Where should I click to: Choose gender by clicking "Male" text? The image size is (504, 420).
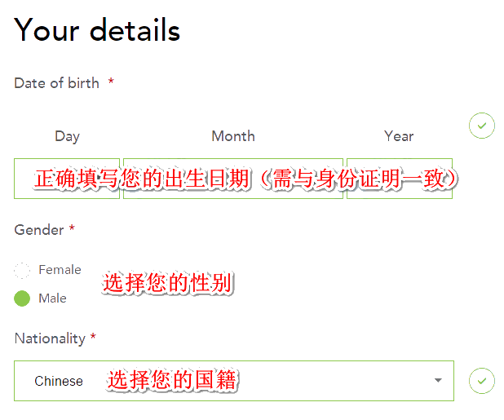53,298
